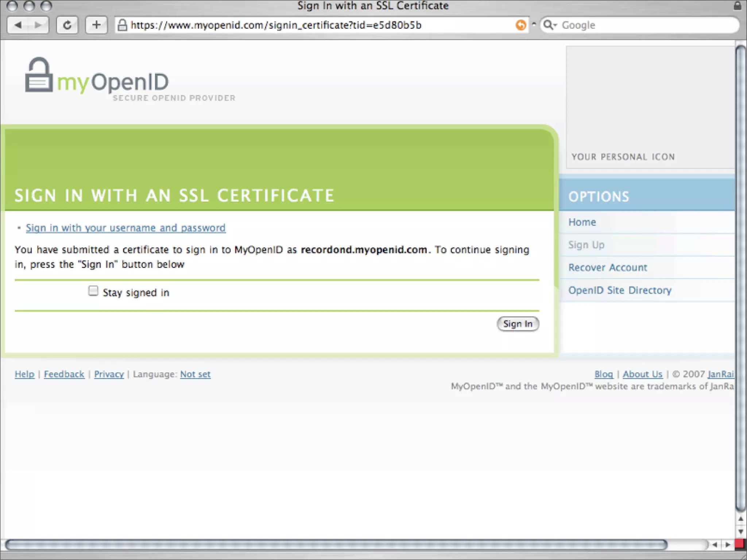
Task: Enable the Stay signed in checkbox
Action: (x=93, y=291)
